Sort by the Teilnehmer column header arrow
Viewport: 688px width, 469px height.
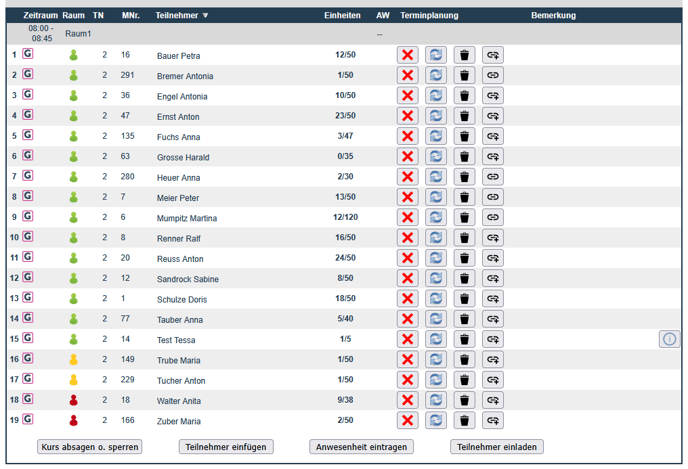coord(205,16)
